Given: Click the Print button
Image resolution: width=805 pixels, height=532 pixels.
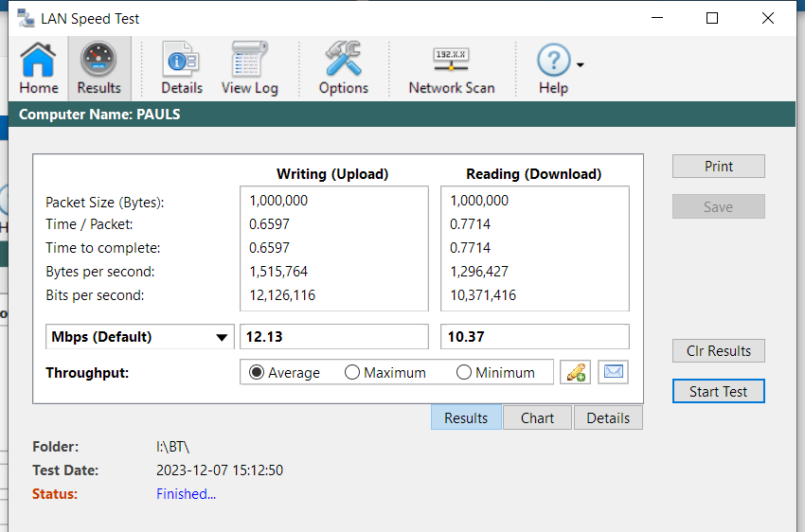Looking at the screenshot, I should point(718,167).
